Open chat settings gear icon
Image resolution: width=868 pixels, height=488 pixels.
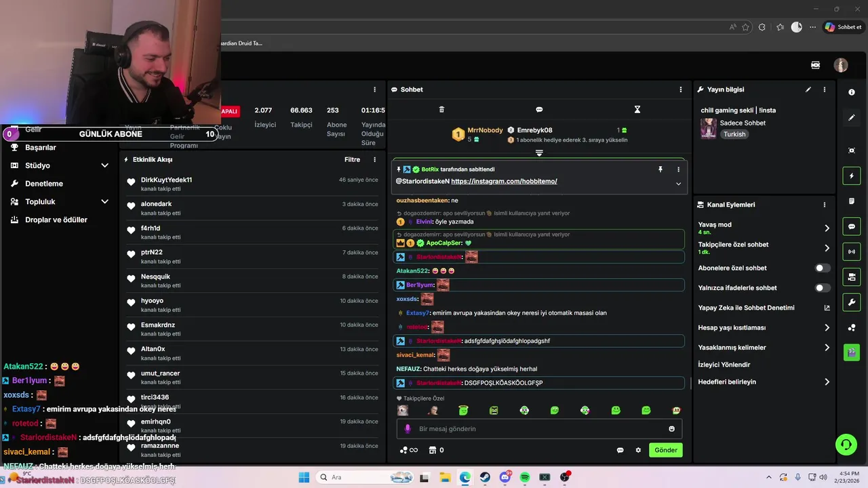pyautogui.click(x=638, y=450)
